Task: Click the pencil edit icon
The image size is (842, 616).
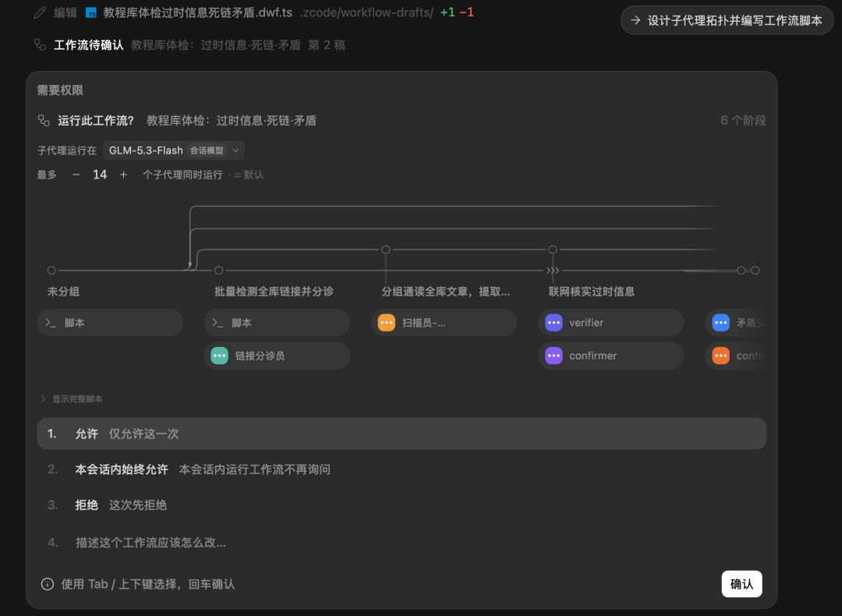Action: coord(40,12)
